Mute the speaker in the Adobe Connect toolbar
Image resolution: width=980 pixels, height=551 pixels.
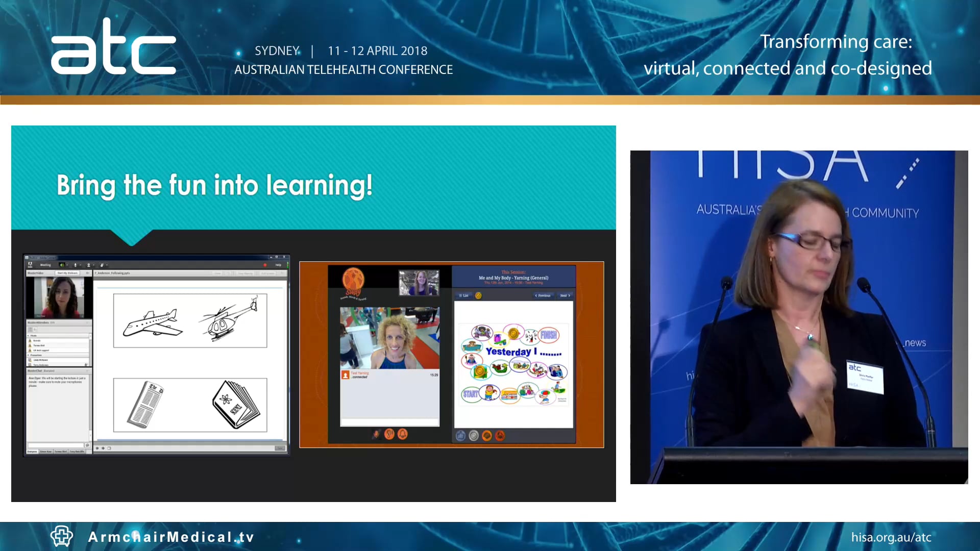(x=62, y=265)
